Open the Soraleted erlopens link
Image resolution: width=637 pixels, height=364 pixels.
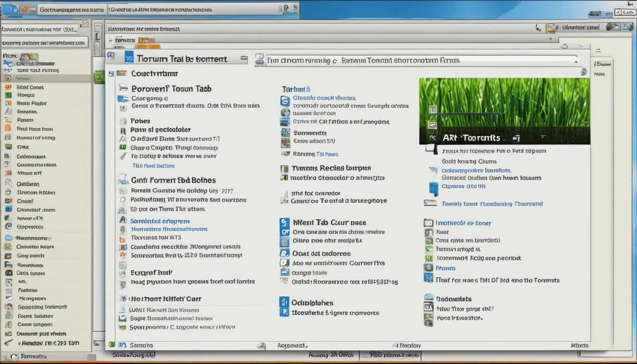tap(160, 221)
